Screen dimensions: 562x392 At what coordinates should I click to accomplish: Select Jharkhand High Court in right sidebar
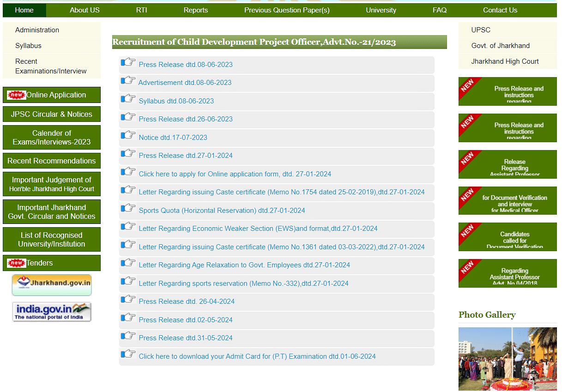click(x=505, y=61)
